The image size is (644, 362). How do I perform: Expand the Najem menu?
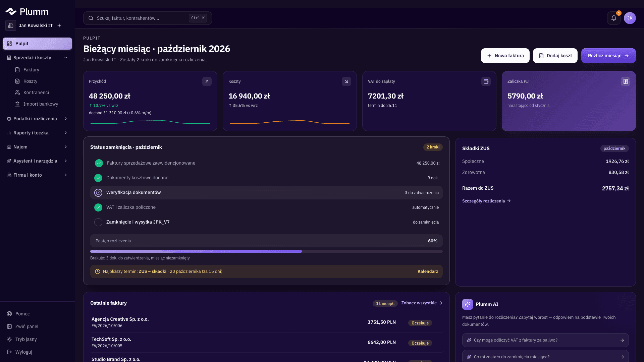pos(37,147)
